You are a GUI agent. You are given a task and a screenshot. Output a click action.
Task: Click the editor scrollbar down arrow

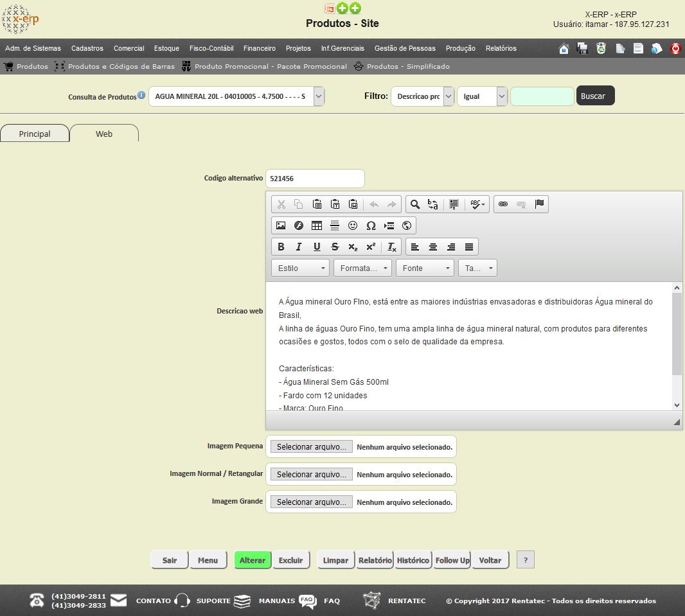tap(677, 405)
